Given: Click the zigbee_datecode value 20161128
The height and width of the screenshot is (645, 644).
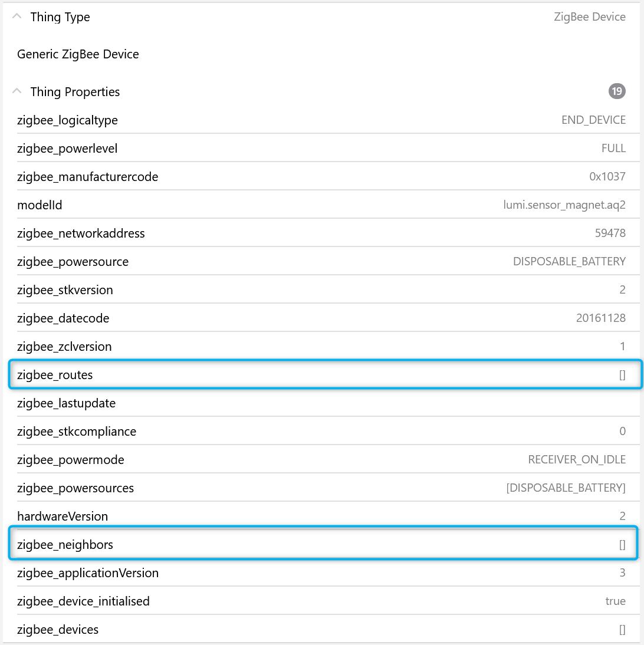Looking at the screenshot, I should 600,318.
